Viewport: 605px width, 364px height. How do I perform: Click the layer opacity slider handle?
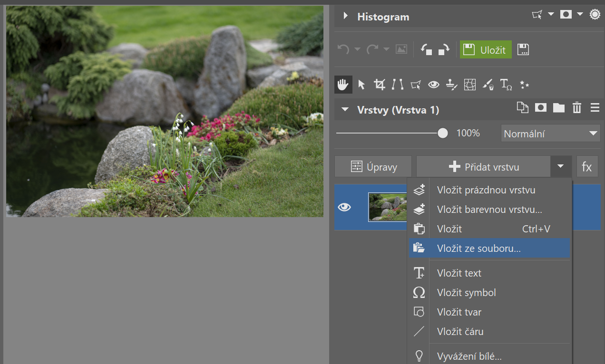click(443, 133)
